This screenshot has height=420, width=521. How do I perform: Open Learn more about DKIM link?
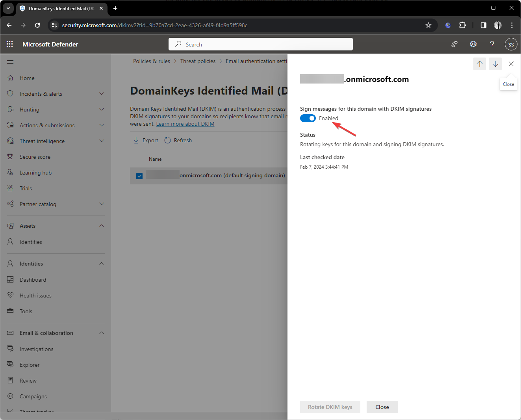click(185, 124)
